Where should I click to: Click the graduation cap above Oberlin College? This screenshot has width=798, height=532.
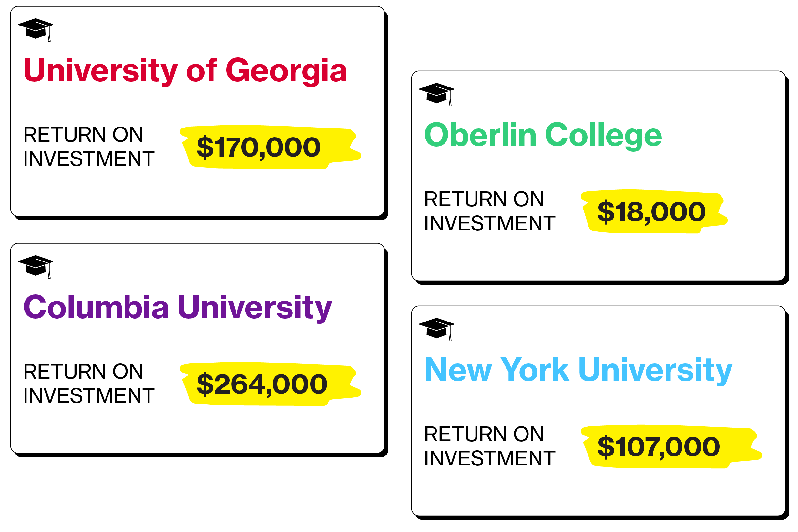coord(436,94)
